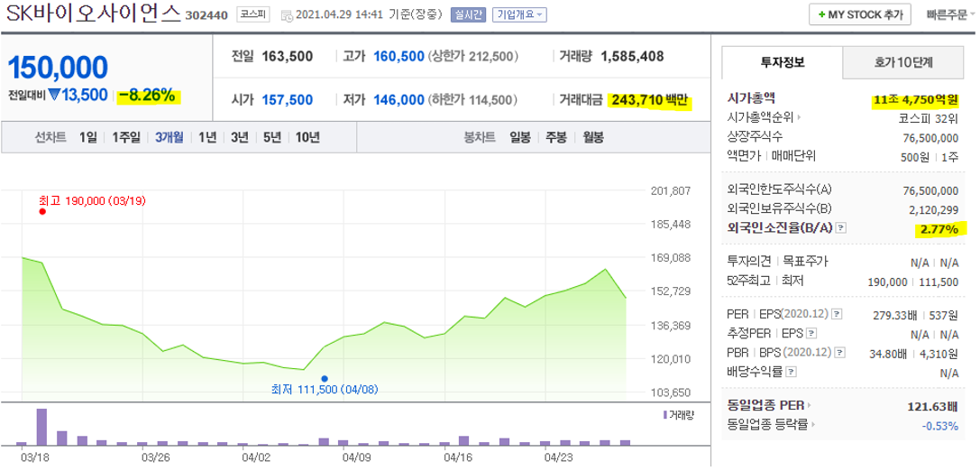Open the 동일업종 등락률 link
The image size is (980, 471).
tap(773, 425)
